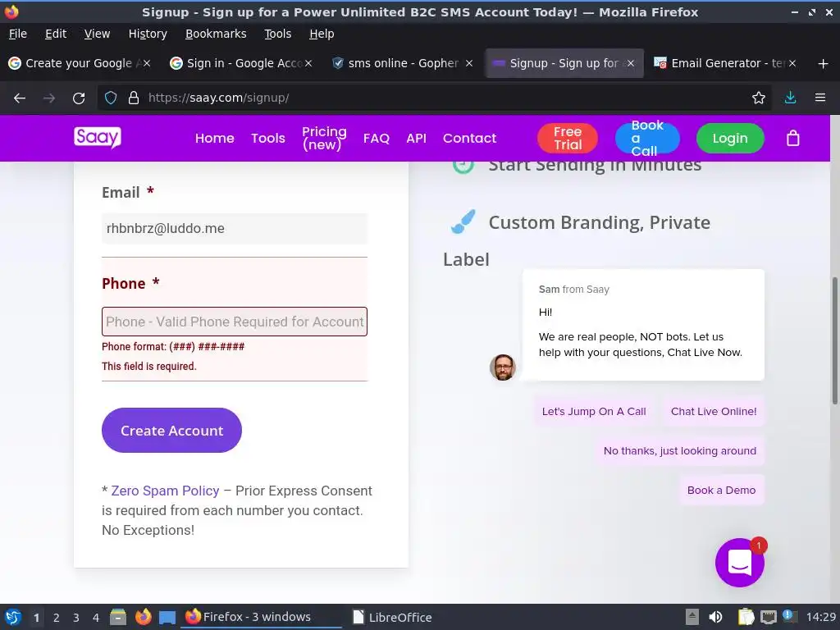Open the File menu
840x630 pixels.
click(18, 34)
